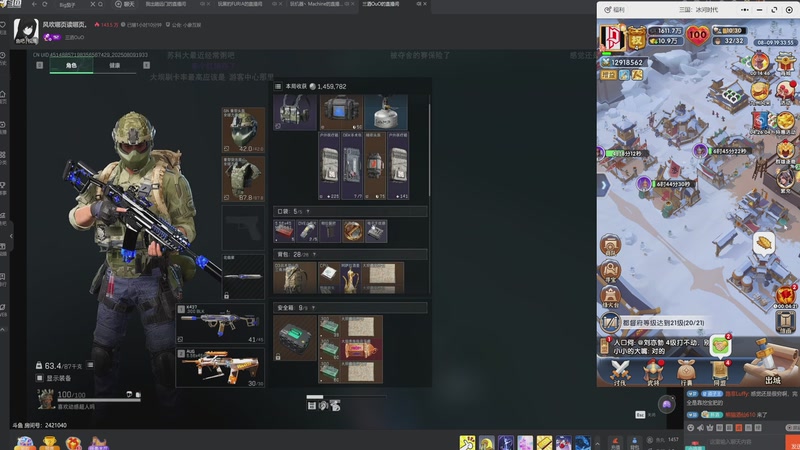The height and width of the screenshot is (450, 800).
Task: Click the round ring item in pocket
Action: pyautogui.click(x=353, y=231)
